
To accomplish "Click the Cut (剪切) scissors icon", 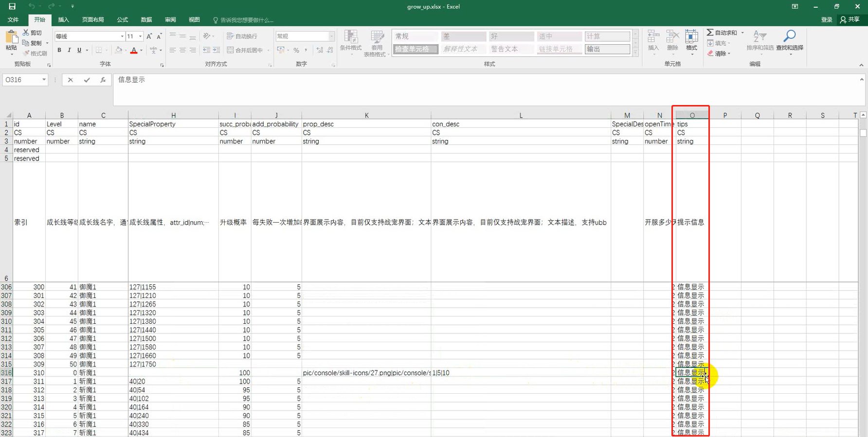I will pyautogui.click(x=26, y=33).
